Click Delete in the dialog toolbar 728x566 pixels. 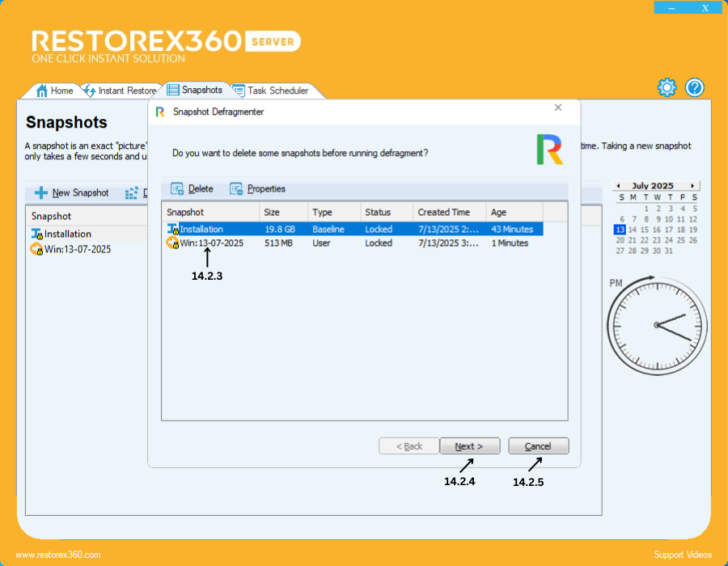pyautogui.click(x=192, y=189)
